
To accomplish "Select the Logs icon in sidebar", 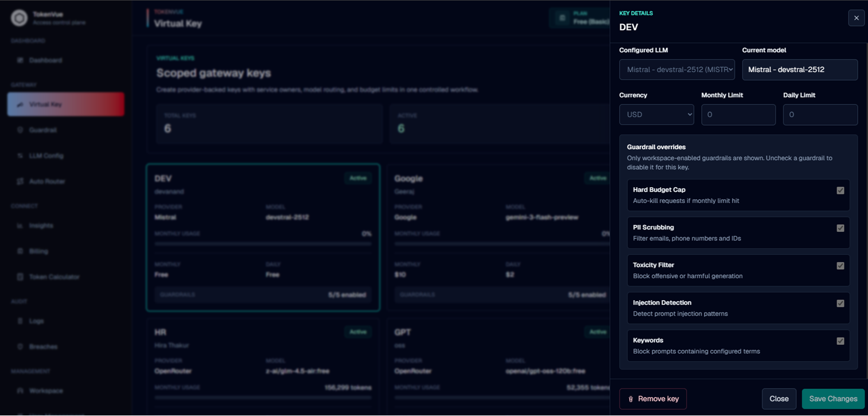I will pyautogui.click(x=20, y=321).
